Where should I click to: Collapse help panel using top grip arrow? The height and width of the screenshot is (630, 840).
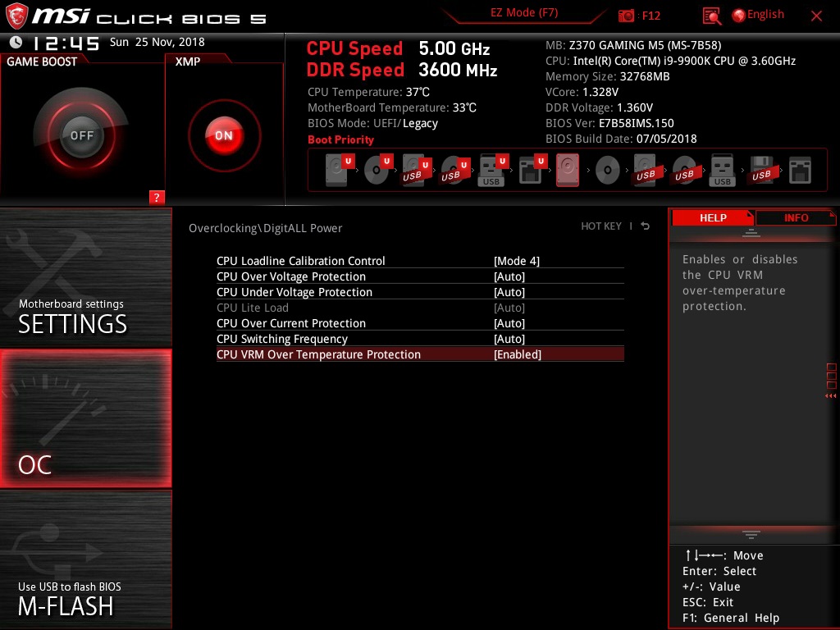[751, 232]
